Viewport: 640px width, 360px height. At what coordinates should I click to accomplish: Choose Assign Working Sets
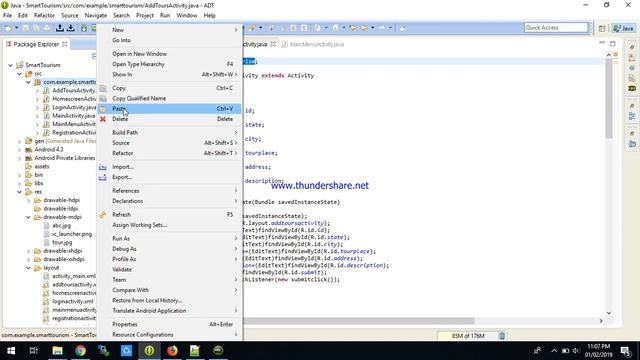(169, 225)
